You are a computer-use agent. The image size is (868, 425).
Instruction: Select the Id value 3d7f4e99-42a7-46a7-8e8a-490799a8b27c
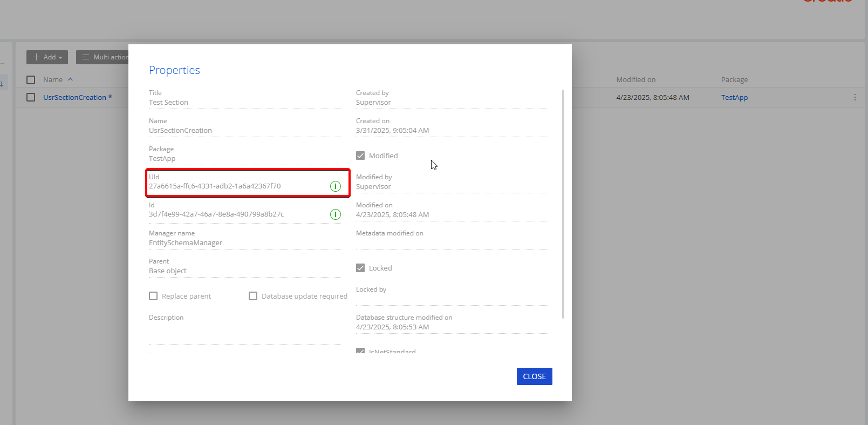216,214
